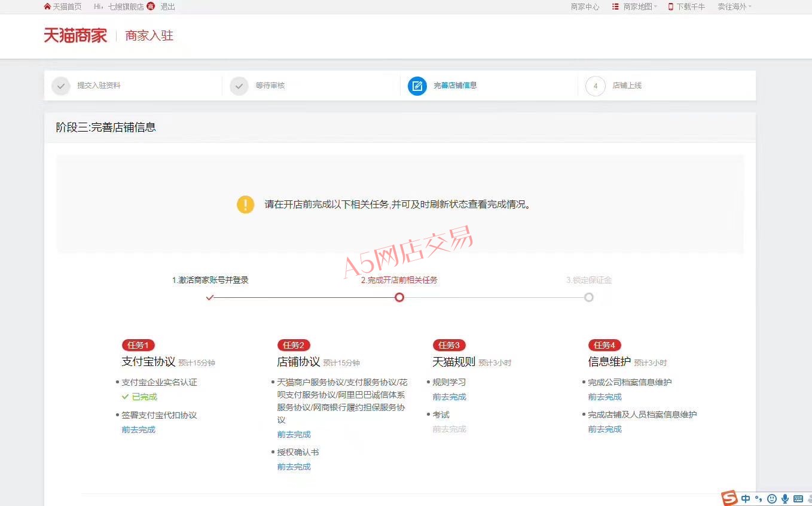The height and width of the screenshot is (506, 812).
Task: Select the 等待审核 step label
Action: coord(270,86)
